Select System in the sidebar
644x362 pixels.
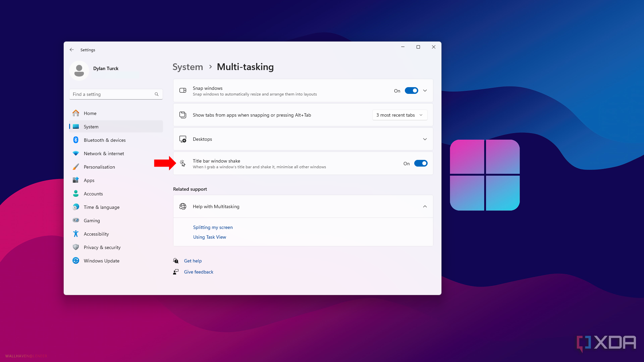pyautogui.click(x=91, y=126)
